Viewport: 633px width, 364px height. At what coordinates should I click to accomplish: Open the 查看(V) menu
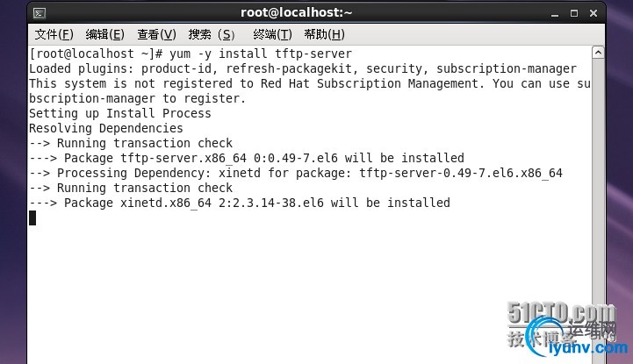click(156, 34)
